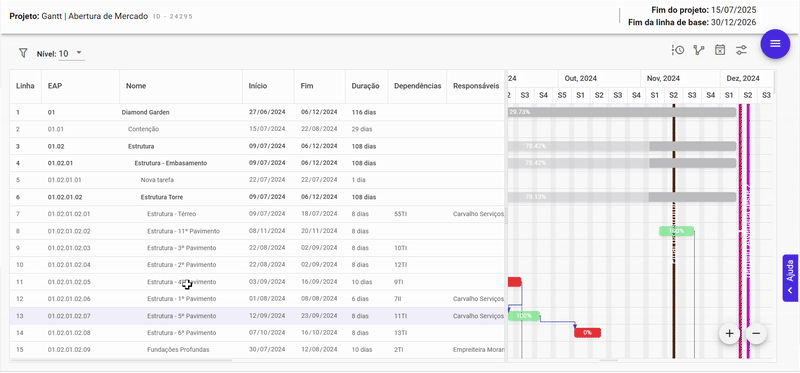The width and height of the screenshot is (800, 373).
Task: Click the gray 29.73% summary bar
Action: pyautogui.click(x=622, y=112)
